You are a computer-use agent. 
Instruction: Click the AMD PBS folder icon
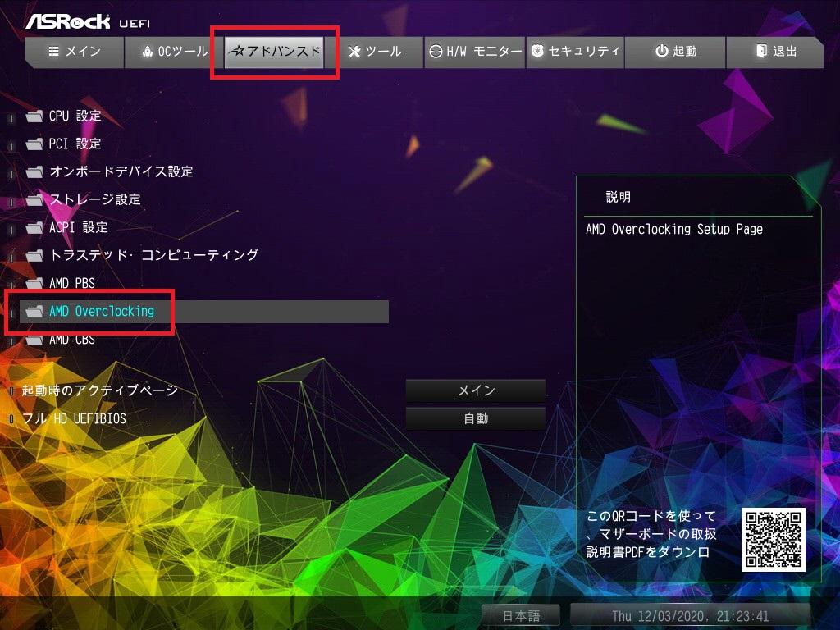(34, 283)
